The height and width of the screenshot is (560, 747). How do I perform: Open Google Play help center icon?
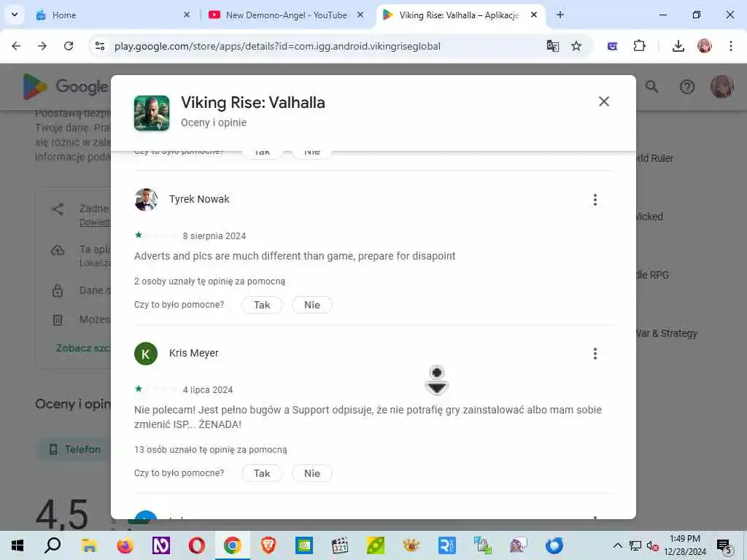(x=687, y=87)
